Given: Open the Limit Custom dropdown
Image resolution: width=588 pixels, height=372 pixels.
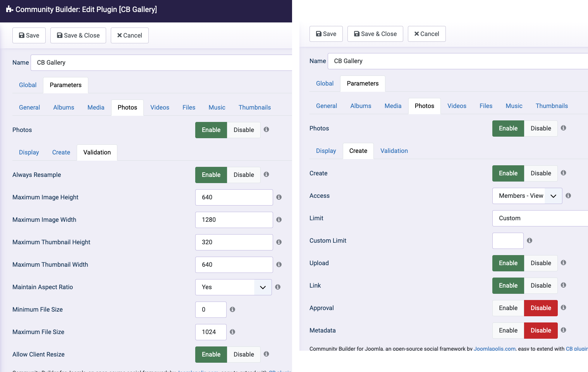Looking at the screenshot, I should coord(540,218).
